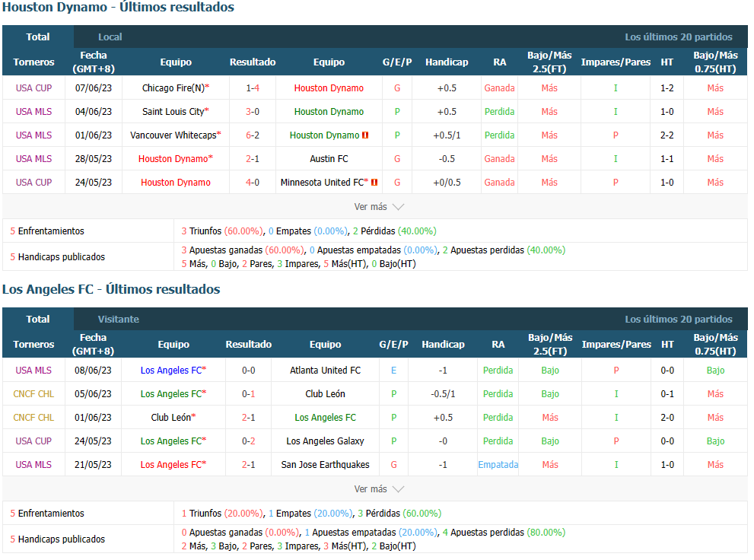
Task: Click the 1-4 result of Chicago Fire match
Action: click(253, 88)
